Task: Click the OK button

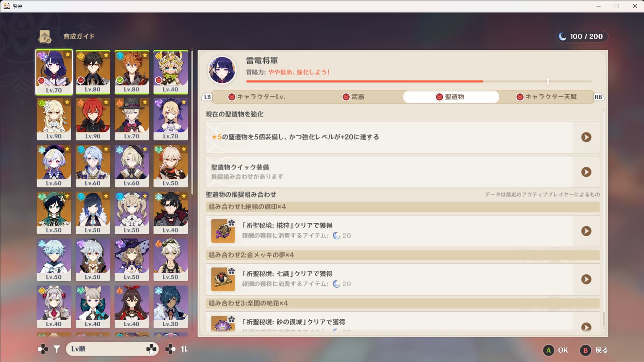Action: (x=556, y=350)
